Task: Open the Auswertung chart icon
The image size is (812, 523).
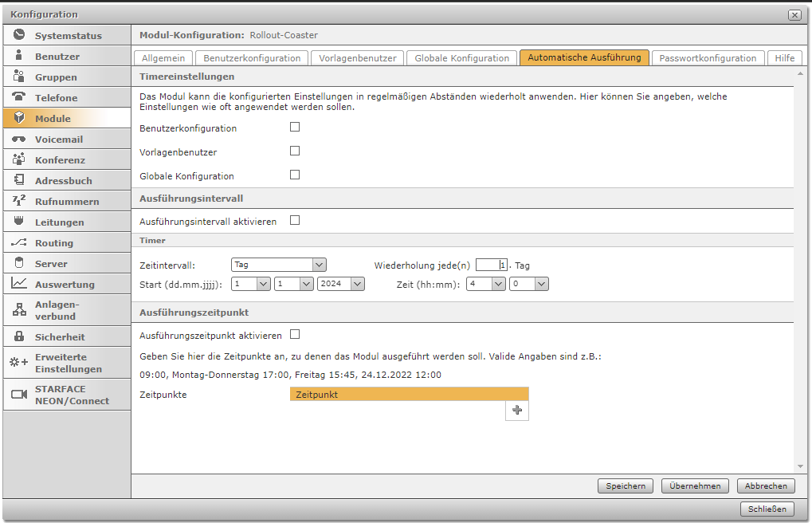Action: tap(19, 284)
